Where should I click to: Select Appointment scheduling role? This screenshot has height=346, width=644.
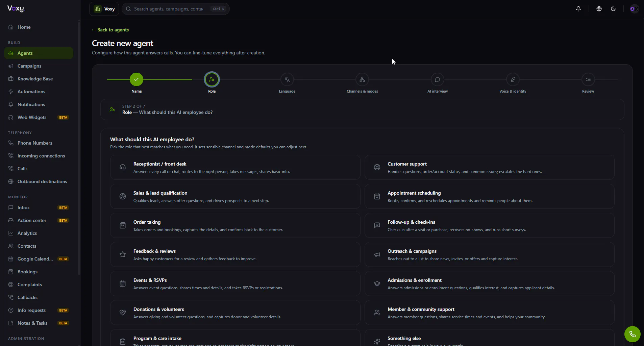(489, 196)
